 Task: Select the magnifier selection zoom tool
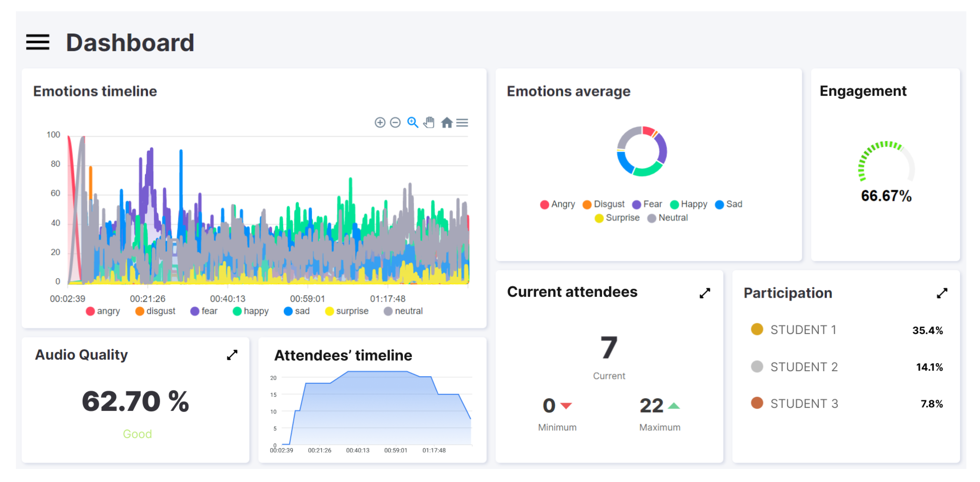tap(412, 122)
